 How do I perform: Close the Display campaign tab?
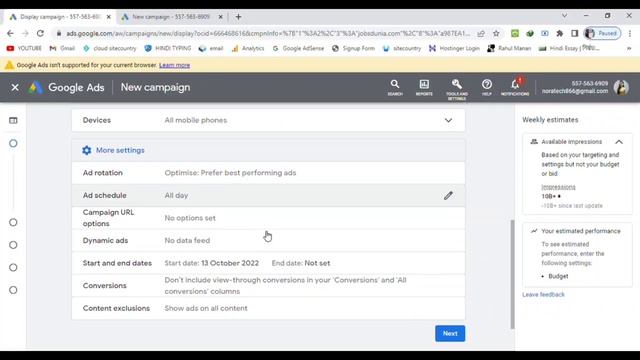tap(109, 17)
